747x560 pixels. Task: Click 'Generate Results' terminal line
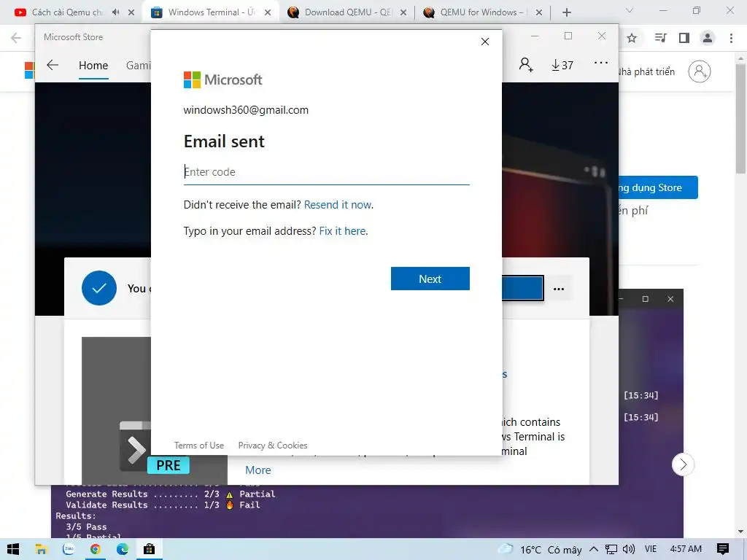(x=171, y=494)
